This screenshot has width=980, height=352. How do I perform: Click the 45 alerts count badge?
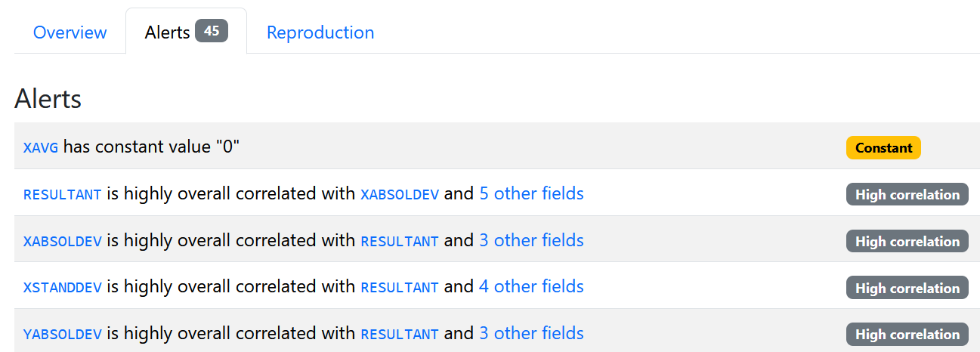click(x=212, y=31)
